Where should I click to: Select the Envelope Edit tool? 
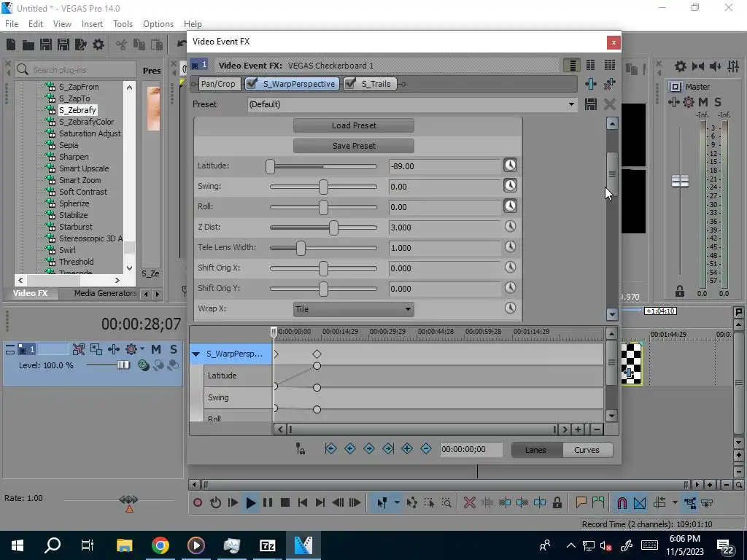click(412, 502)
